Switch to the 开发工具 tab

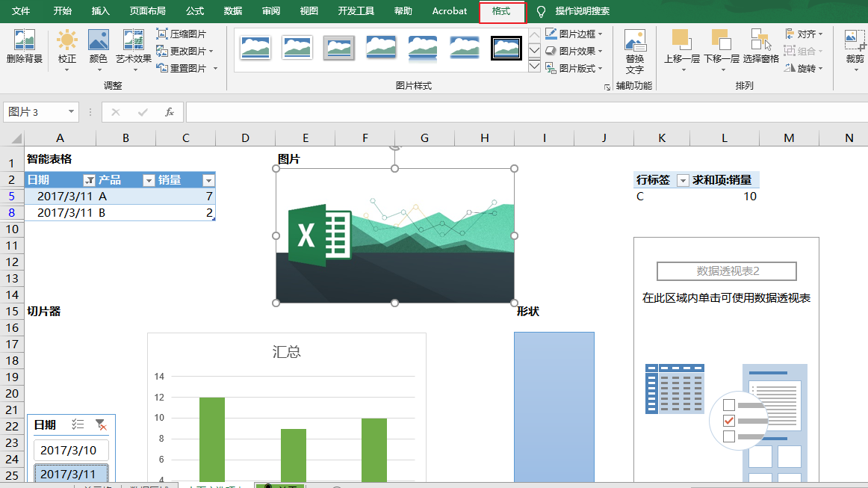356,11
